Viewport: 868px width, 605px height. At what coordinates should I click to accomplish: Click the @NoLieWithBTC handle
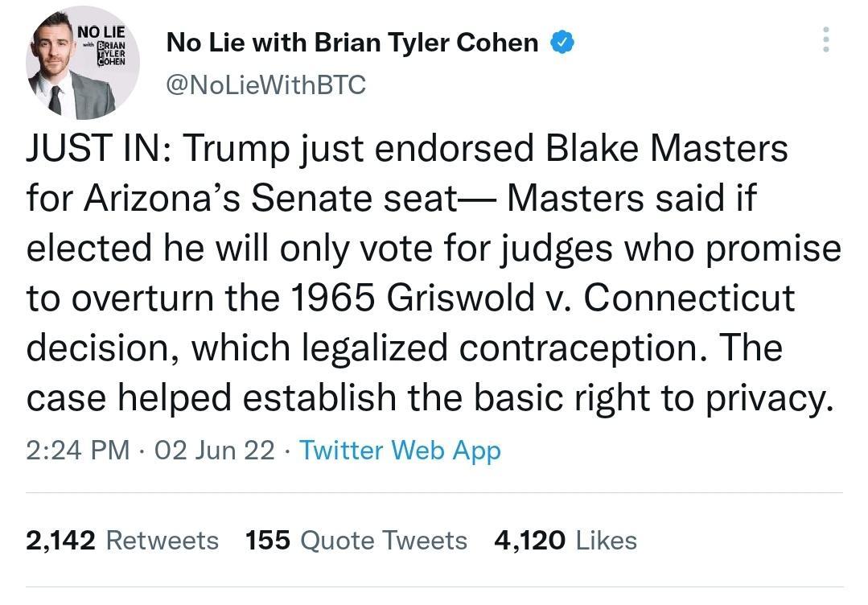(x=265, y=84)
